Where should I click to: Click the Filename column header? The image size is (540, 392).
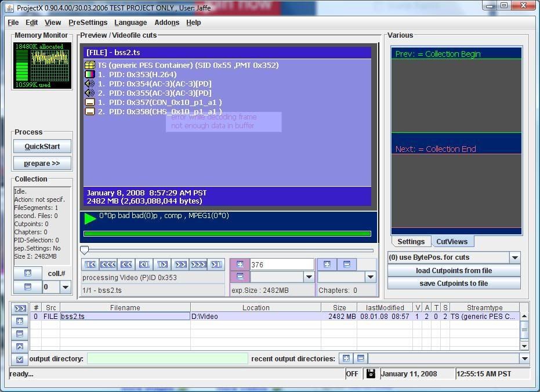(x=125, y=308)
